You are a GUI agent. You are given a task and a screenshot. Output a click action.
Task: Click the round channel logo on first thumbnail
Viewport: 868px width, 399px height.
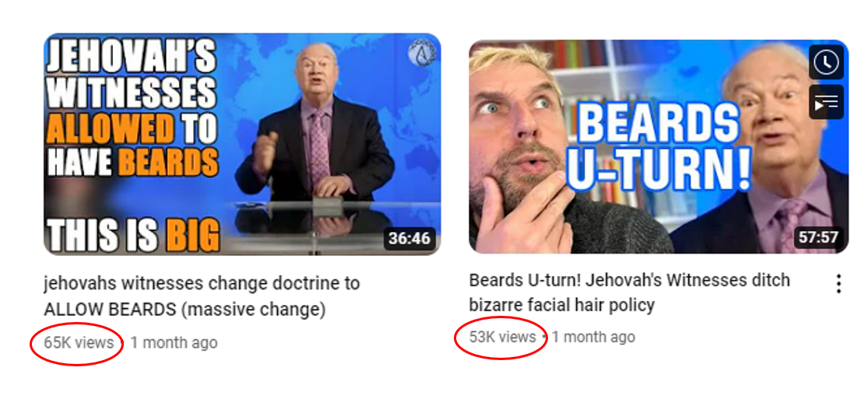(422, 54)
